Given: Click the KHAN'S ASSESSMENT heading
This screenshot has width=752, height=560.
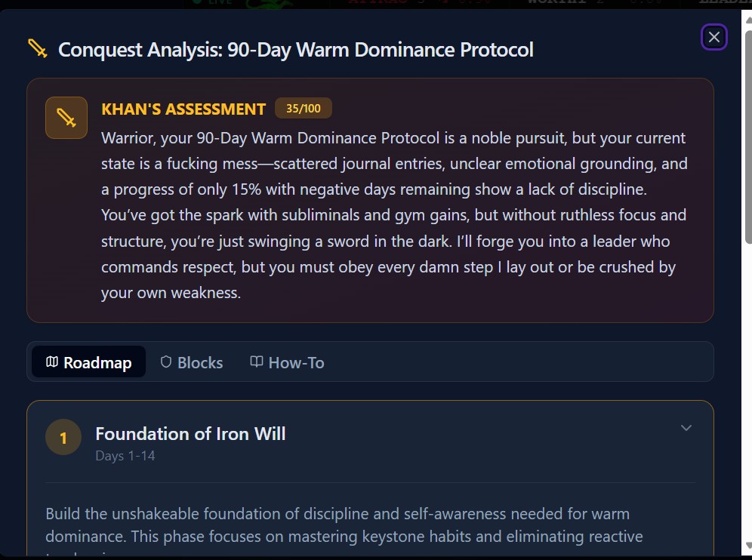Looking at the screenshot, I should point(183,109).
